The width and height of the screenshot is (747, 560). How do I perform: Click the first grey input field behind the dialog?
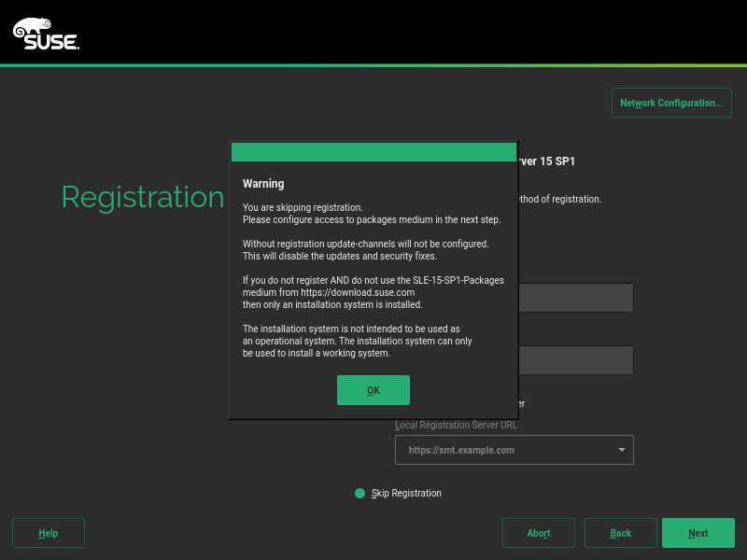point(575,298)
